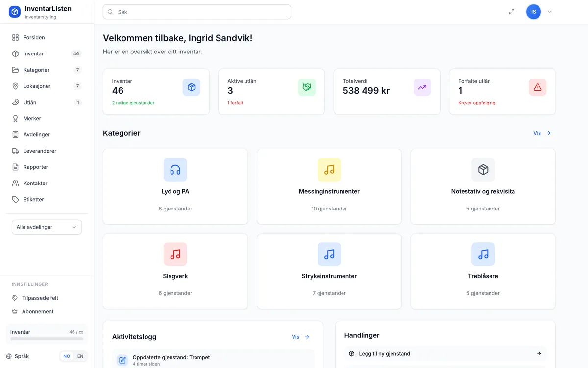
Task: Open Kategorier menu item
Action: point(47,70)
